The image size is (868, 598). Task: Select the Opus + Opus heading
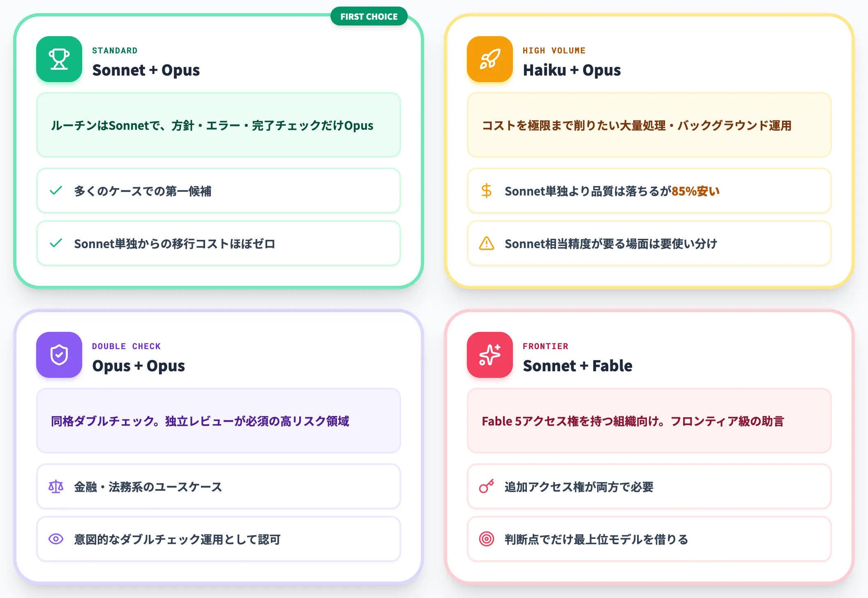139,366
